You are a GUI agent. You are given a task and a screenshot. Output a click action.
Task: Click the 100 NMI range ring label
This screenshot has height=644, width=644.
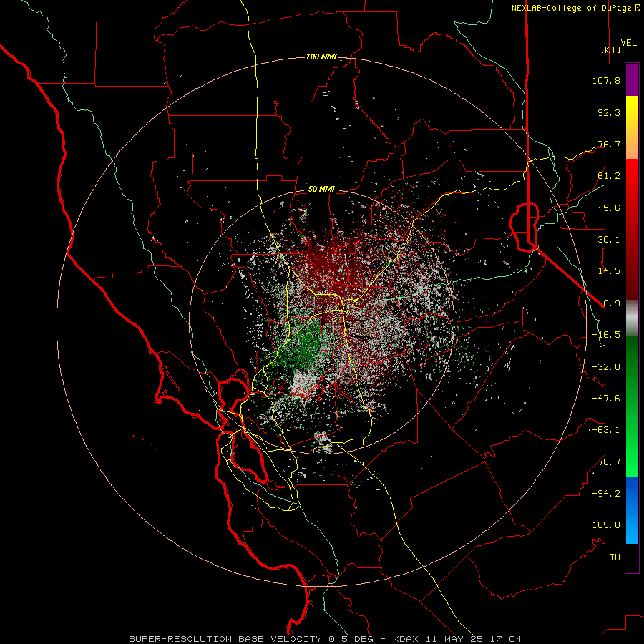pos(321,57)
